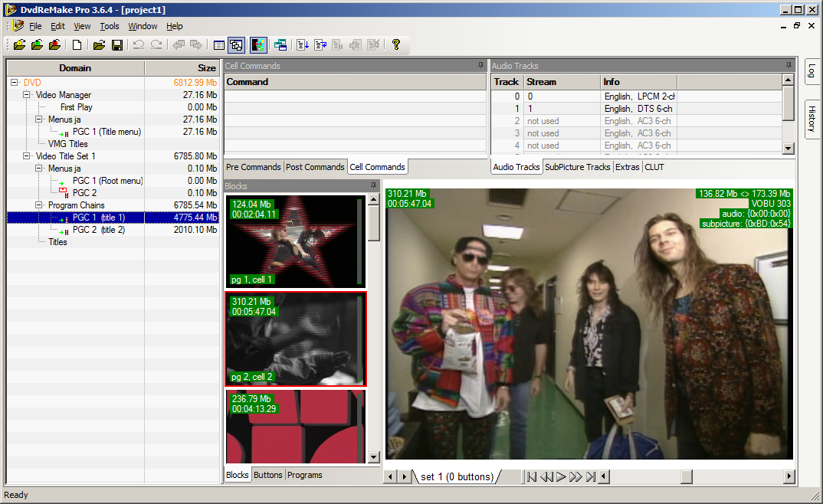The width and height of the screenshot is (823, 504).
Task: Open the File menu
Action: (35, 26)
